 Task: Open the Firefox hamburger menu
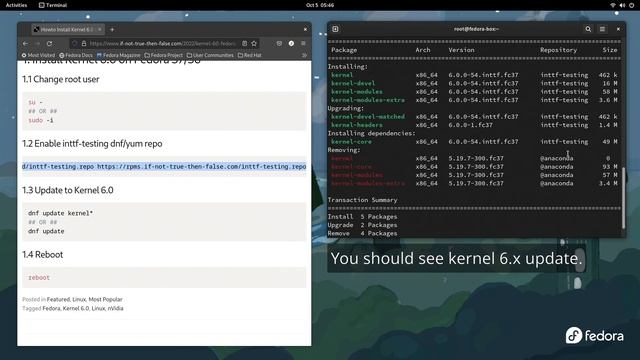point(303,43)
